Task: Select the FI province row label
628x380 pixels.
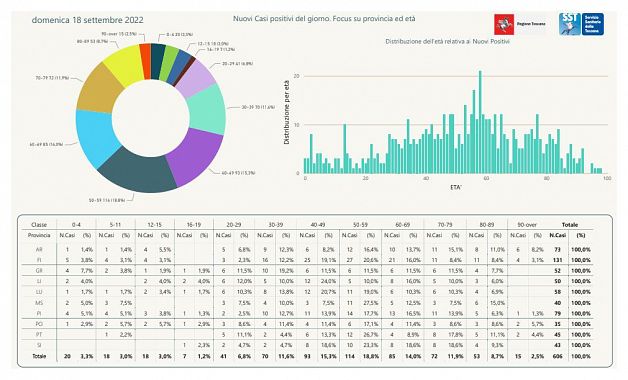Action: tap(39, 260)
